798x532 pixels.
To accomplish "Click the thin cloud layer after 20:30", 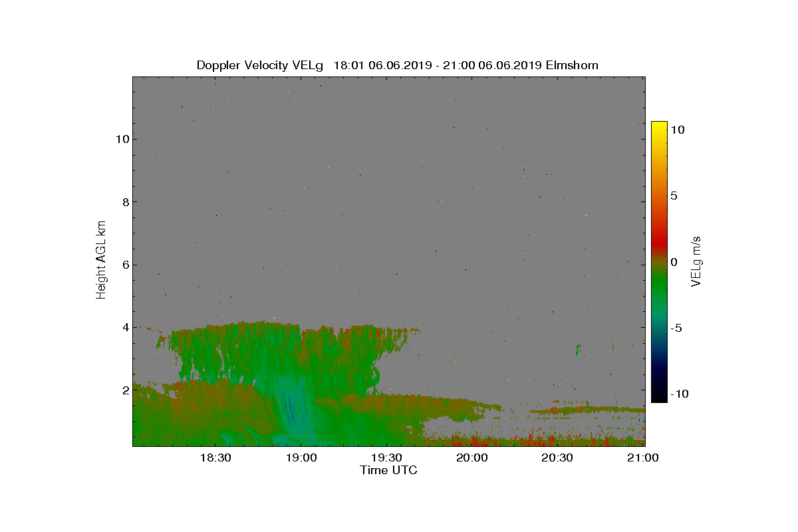I will 588,412.
